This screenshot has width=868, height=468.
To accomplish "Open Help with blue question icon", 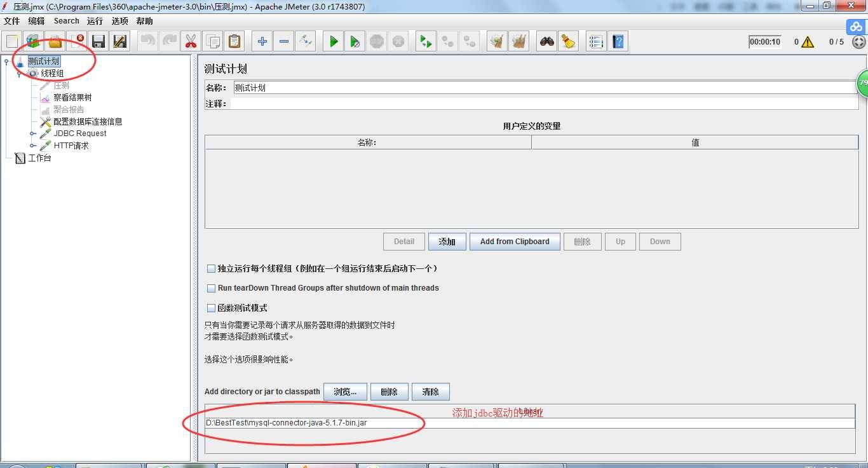I will click(618, 42).
